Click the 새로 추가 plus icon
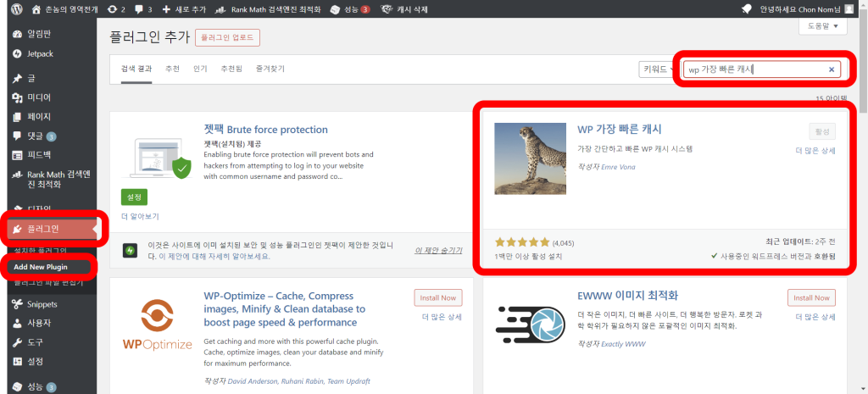 (166, 8)
